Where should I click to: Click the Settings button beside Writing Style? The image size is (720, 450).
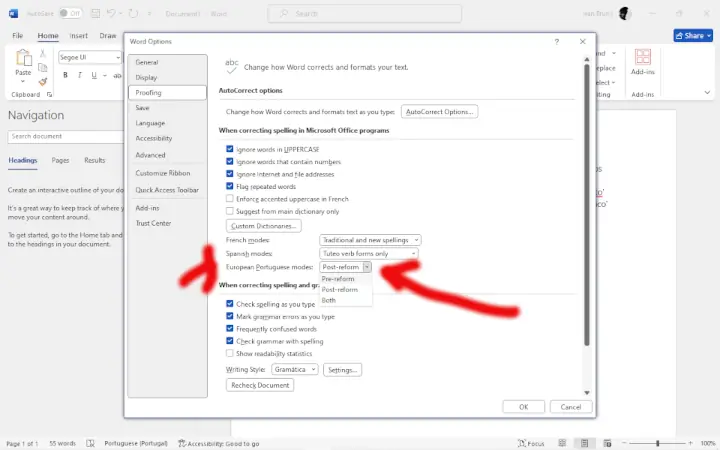[x=343, y=370]
